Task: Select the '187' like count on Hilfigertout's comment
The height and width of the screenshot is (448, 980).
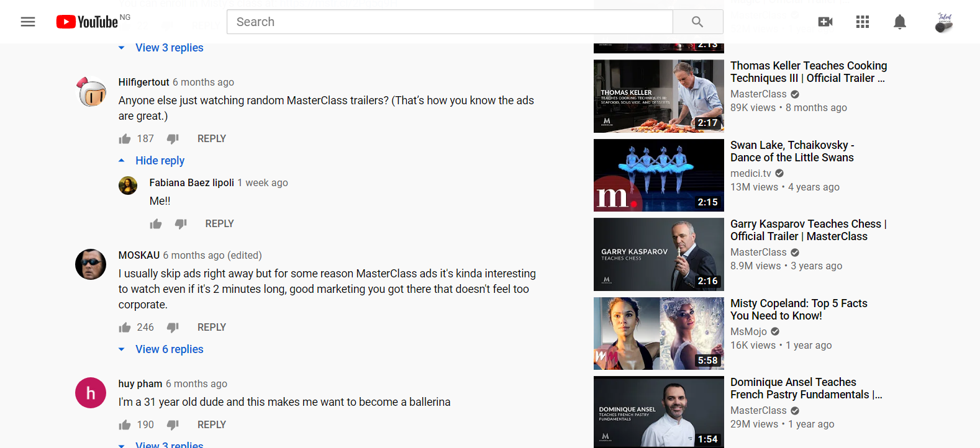Action: pyautogui.click(x=145, y=139)
